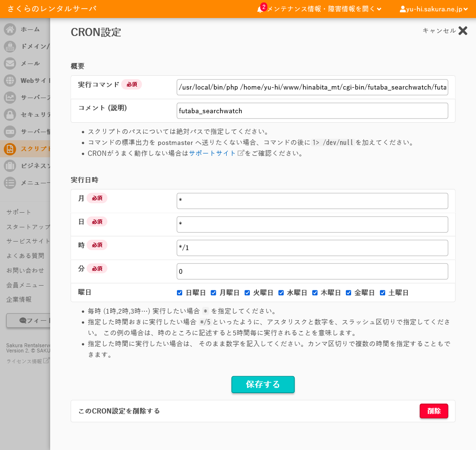Image resolution: width=476 pixels, height=450 pixels.
Task: Open the よくある質問 sidebar link
Action: point(25,256)
